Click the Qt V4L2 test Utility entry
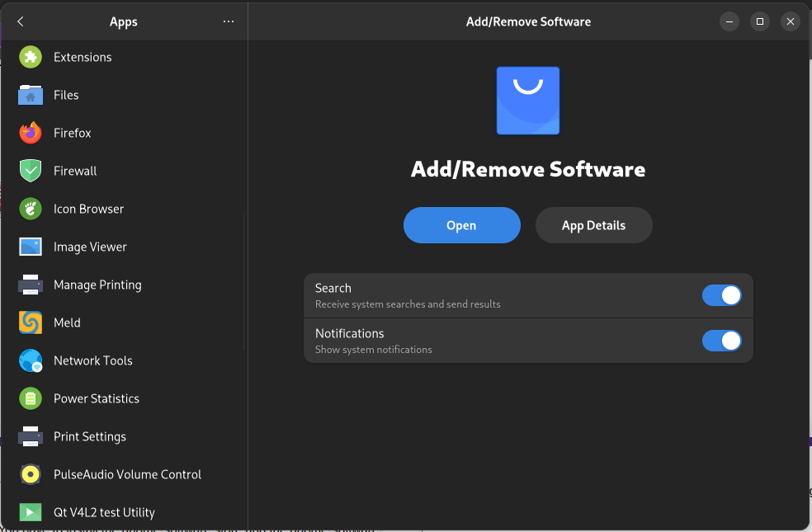Image resolution: width=812 pixels, height=532 pixels. point(104,512)
